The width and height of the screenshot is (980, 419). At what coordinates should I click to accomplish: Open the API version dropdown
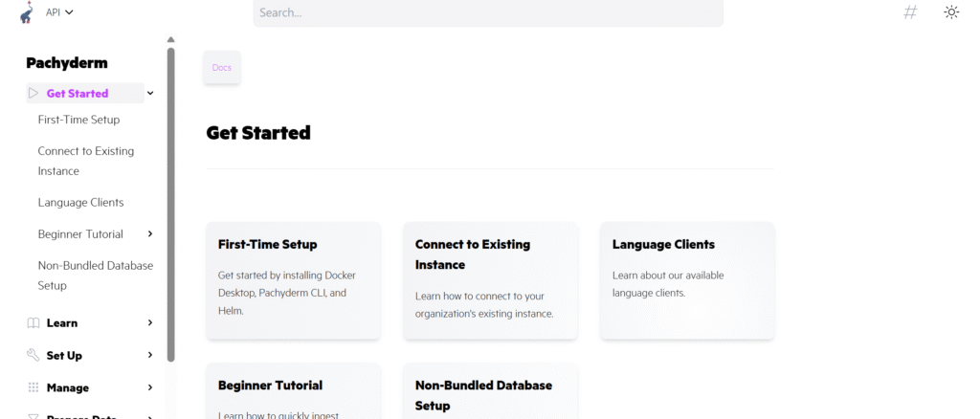[x=59, y=11]
